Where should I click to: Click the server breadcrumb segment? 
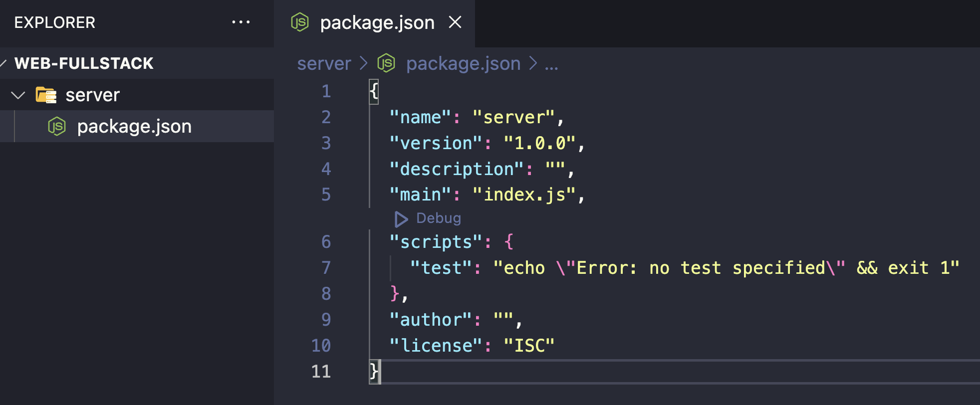click(x=324, y=64)
